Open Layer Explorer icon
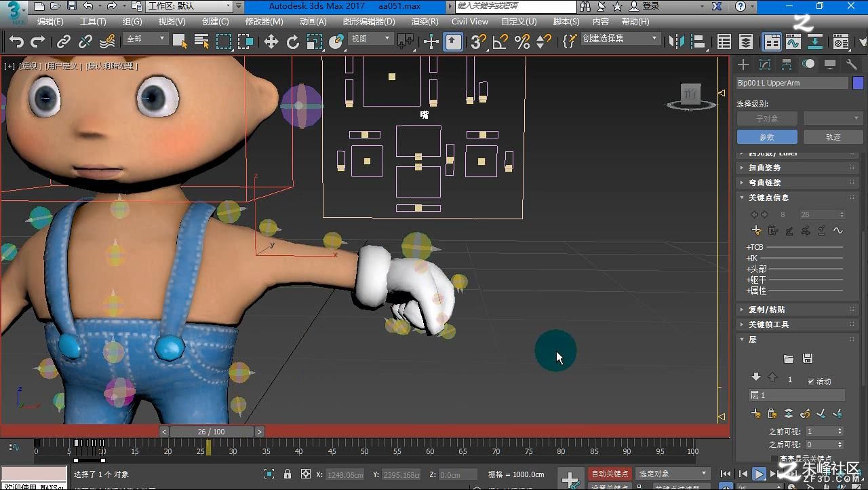 746,42
